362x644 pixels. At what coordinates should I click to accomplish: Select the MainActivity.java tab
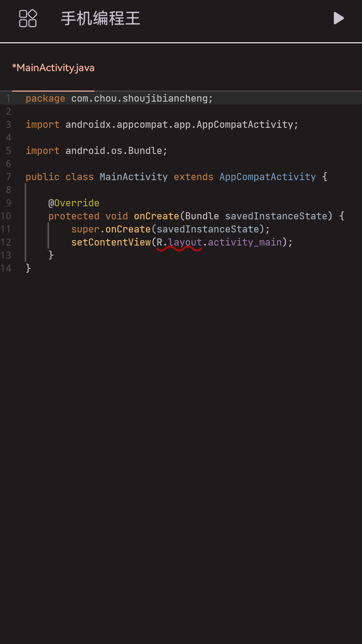coord(53,68)
